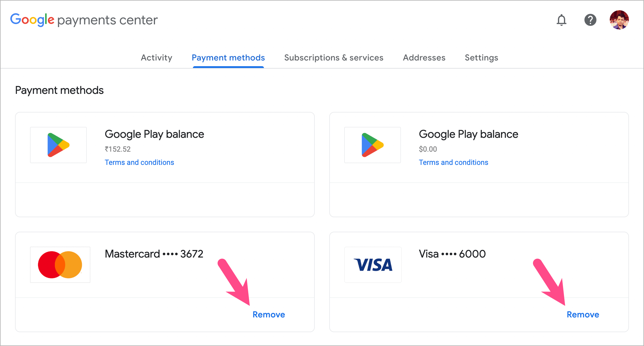Remove the Mastercard ending in 3672
Image resolution: width=644 pixels, height=346 pixels.
(x=269, y=314)
